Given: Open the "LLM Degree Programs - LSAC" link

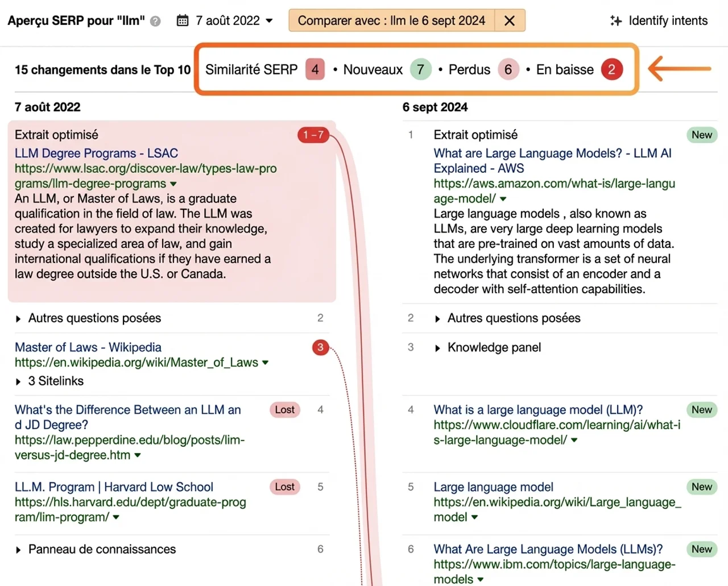Looking at the screenshot, I should (98, 153).
